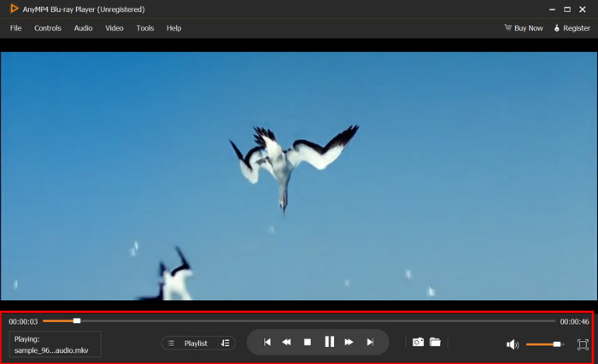Take a snapshot with camera icon
This screenshot has height=364, width=598.
tap(418, 342)
